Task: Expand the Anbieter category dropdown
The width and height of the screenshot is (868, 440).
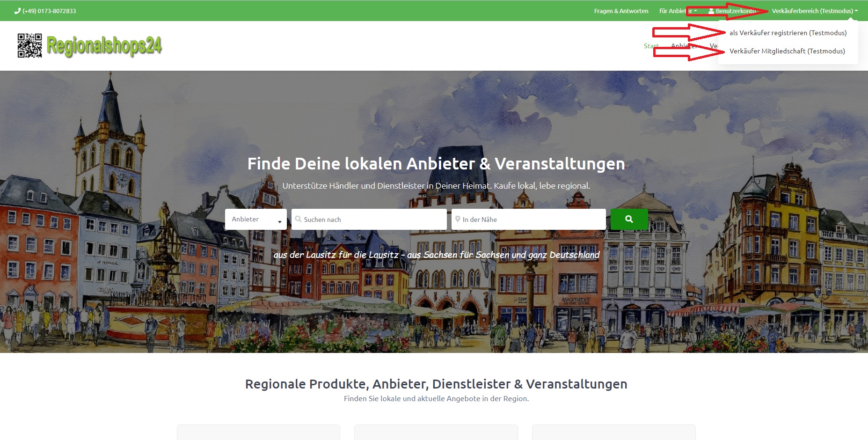Action: pyautogui.click(x=255, y=219)
